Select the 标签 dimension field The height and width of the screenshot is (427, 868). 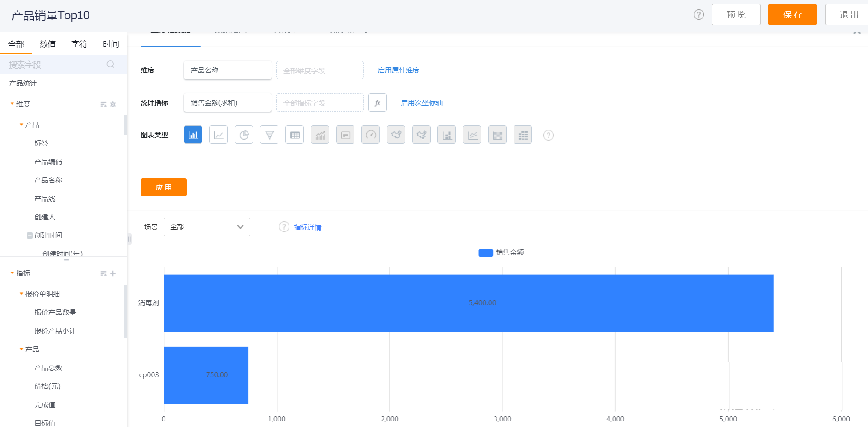point(41,143)
